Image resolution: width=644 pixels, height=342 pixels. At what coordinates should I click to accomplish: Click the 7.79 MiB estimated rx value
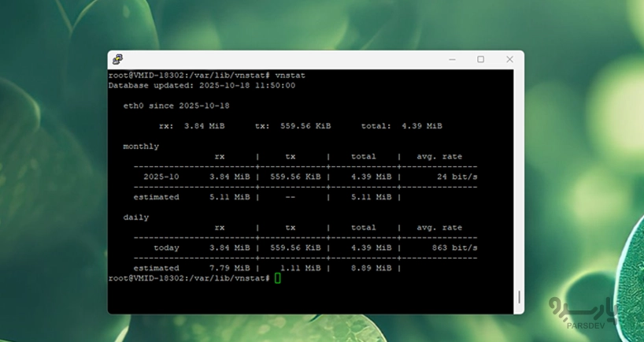229,268
